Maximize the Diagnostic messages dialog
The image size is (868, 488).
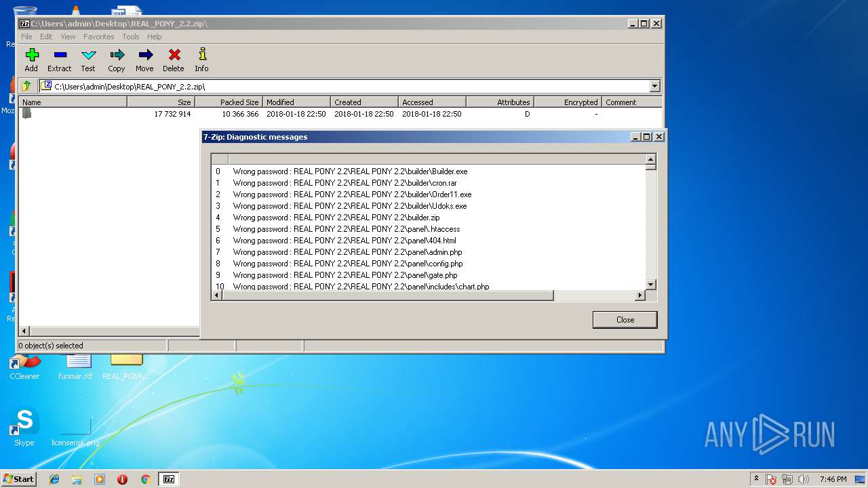coord(647,137)
